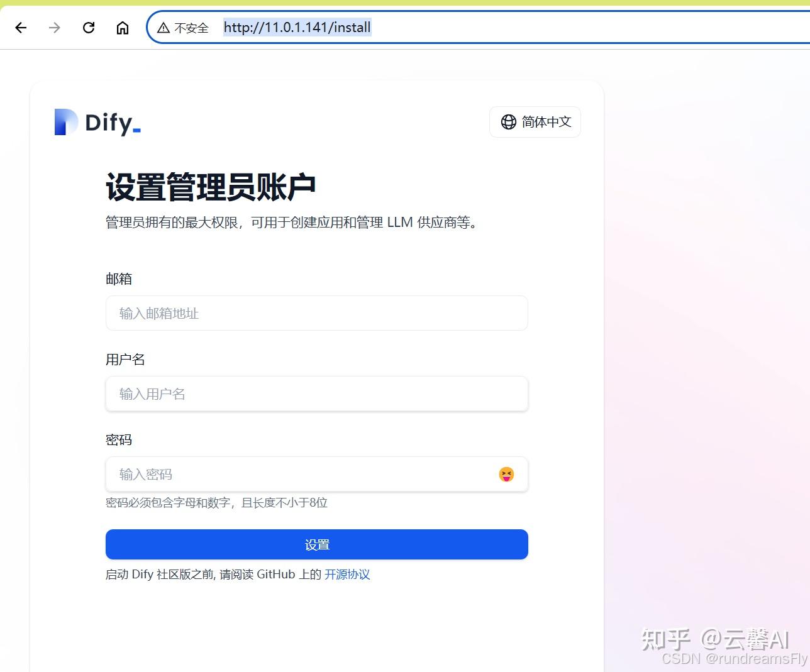Image resolution: width=810 pixels, height=672 pixels.
Task: Select the highlighted URL text
Action: (297, 27)
